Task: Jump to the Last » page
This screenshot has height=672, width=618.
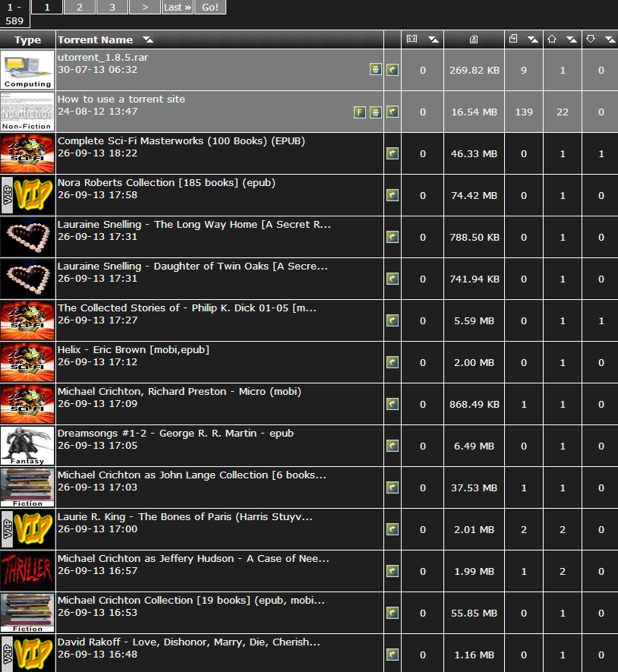Action: pyautogui.click(x=178, y=8)
